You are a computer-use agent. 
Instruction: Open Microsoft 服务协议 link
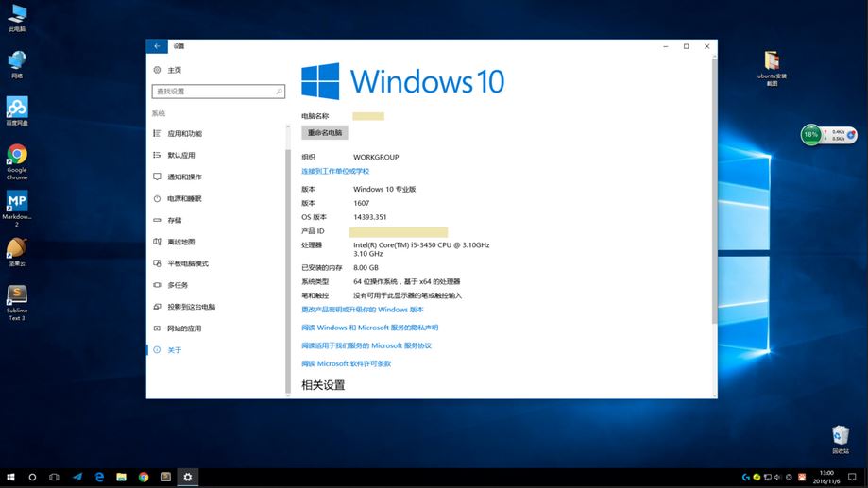tap(366, 345)
